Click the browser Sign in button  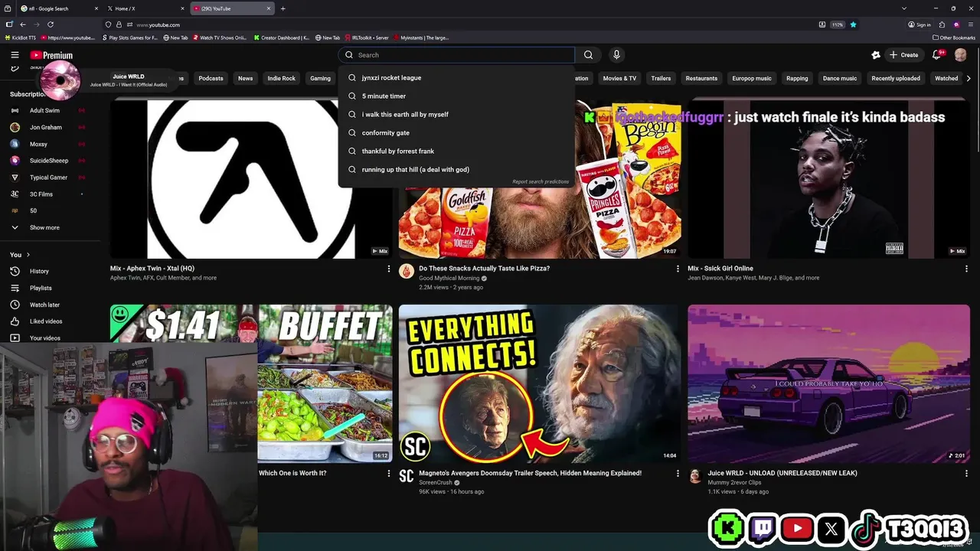920,24
